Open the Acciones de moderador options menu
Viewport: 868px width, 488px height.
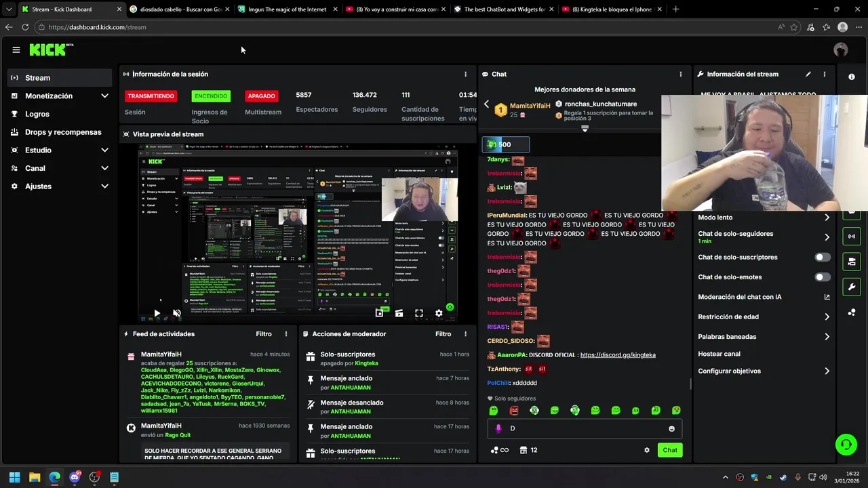coord(465,334)
